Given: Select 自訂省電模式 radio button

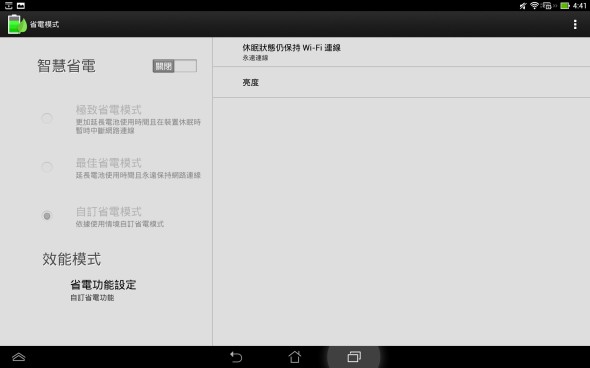Looking at the screenshot, I should coord(47,216).
